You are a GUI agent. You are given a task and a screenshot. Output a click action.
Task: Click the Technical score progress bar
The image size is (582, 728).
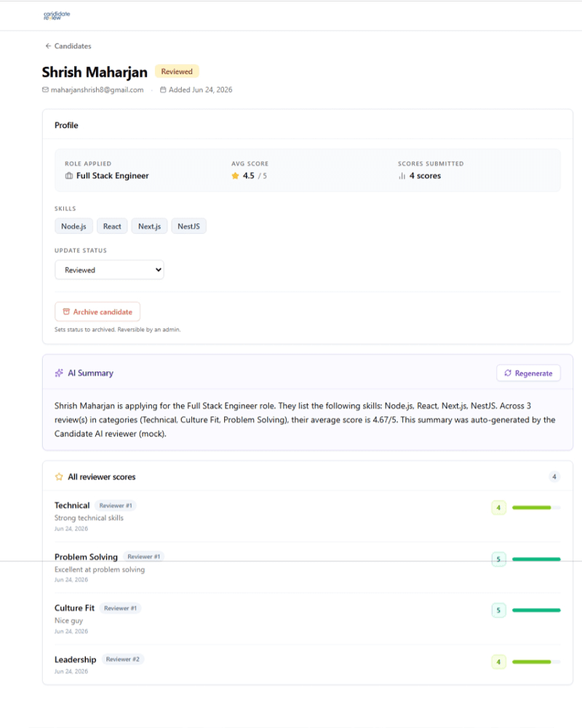(x=536, y=507)
